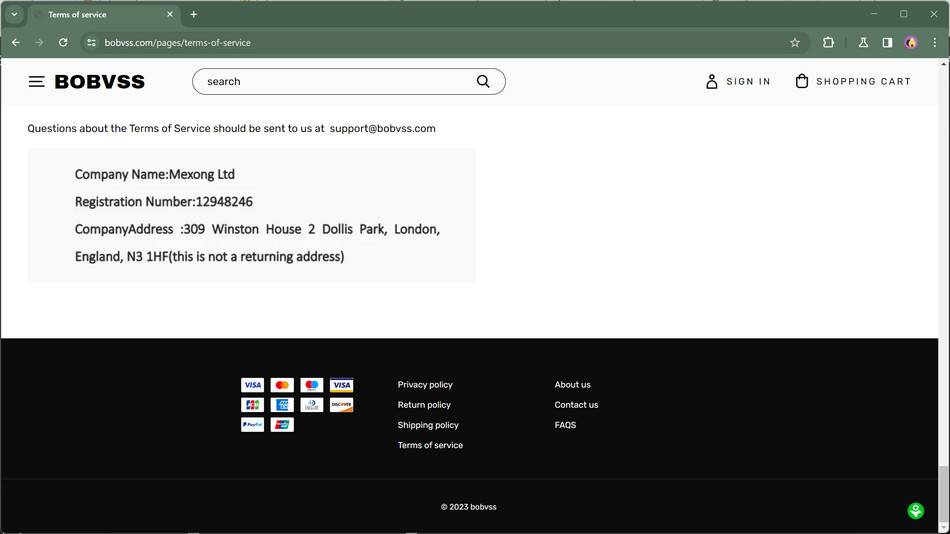Minimize the browser window
The height and width of the screenshot is (534, 950).
coord(874,14)
